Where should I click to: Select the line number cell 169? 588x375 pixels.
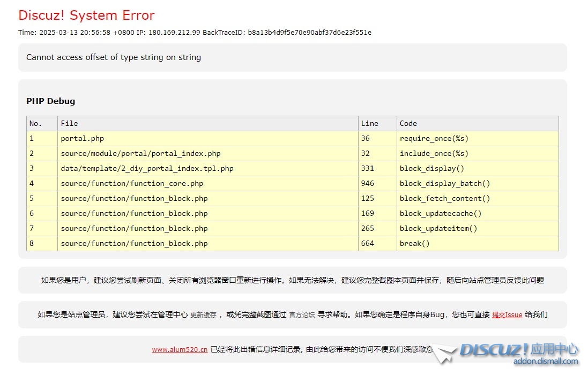tap(377, 214)
